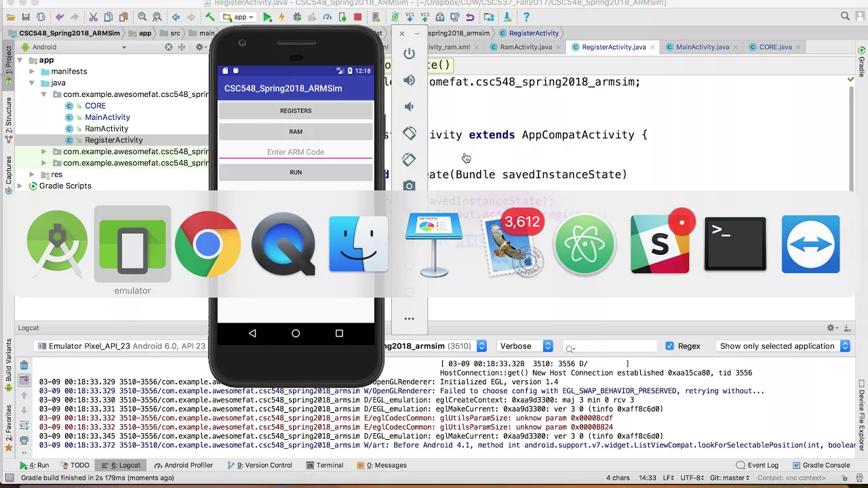Tap the Android recents square button
The width and height of the screenshot is (868, 488).
point(339,333)
